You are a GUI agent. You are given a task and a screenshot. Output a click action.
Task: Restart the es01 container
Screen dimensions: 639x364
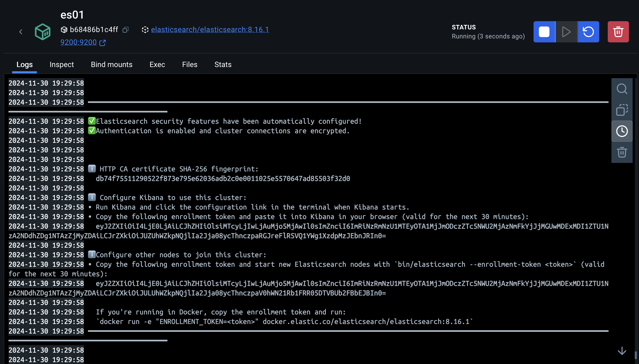[x=588, y=32]
